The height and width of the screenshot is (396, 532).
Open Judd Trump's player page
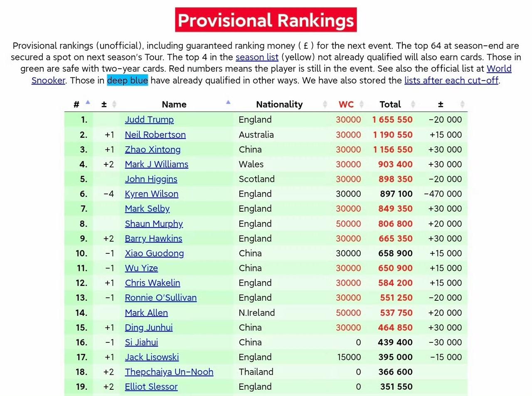pyautogui.click(x=149, y=120)
